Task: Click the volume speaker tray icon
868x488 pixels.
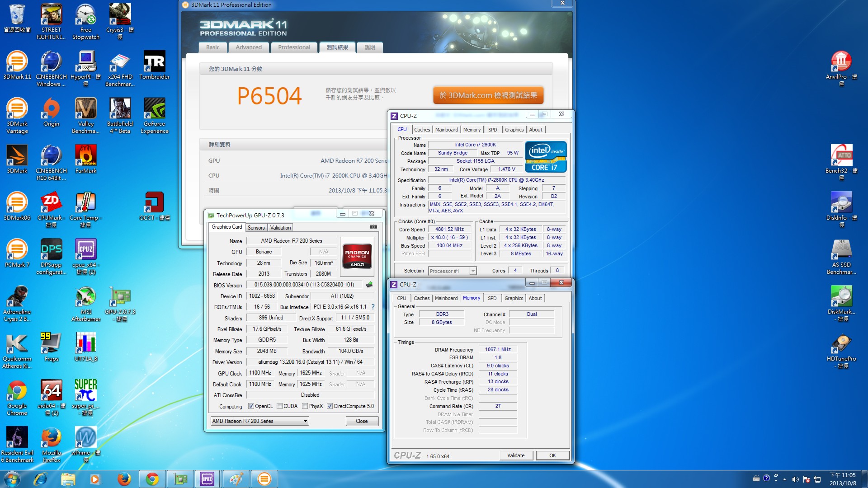Action: click(x=795, y=479)
